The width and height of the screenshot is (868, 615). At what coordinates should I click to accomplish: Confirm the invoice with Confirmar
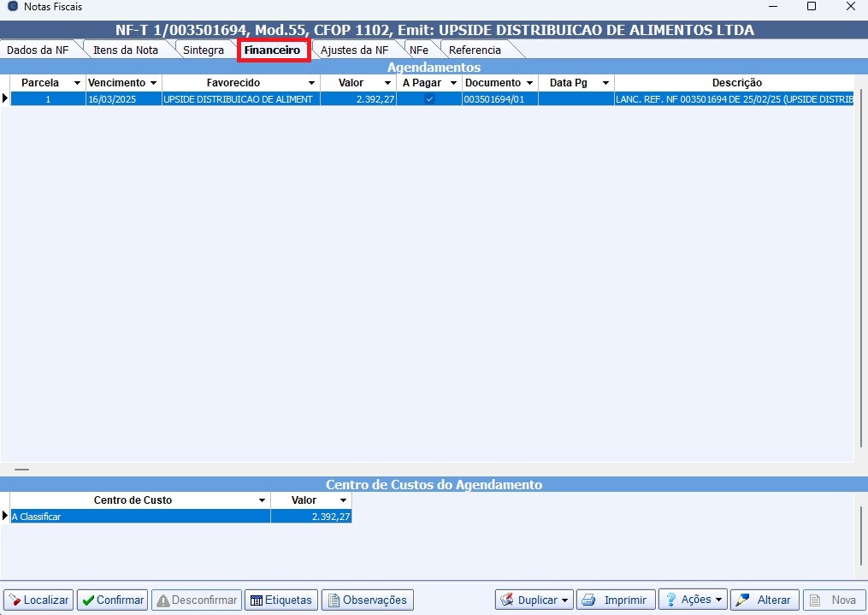click(112, 600)
